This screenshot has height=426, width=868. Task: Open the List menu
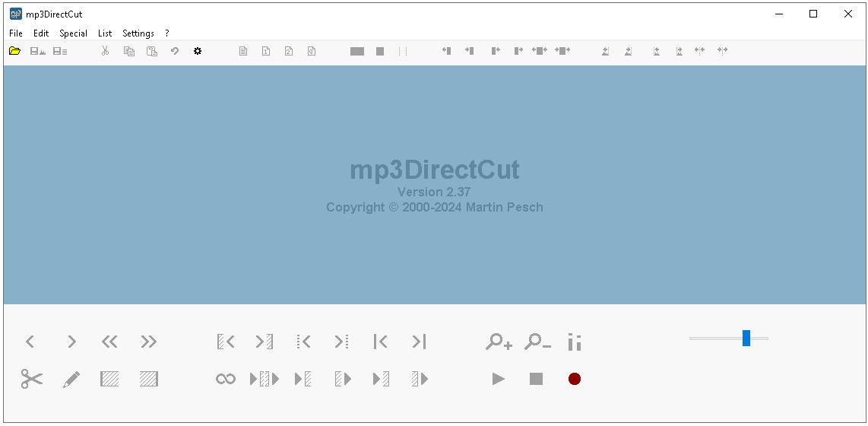pos(105,33)
